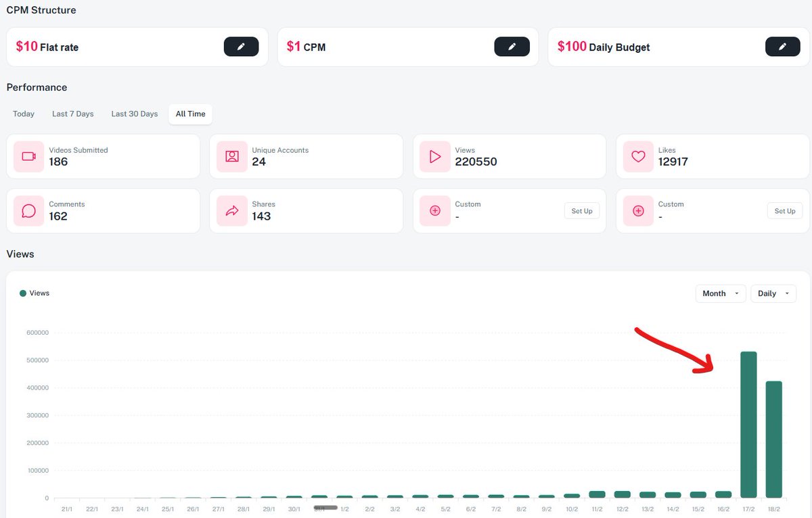
Task: Click the Unique Accounts person icon
Action: (232, 156)
